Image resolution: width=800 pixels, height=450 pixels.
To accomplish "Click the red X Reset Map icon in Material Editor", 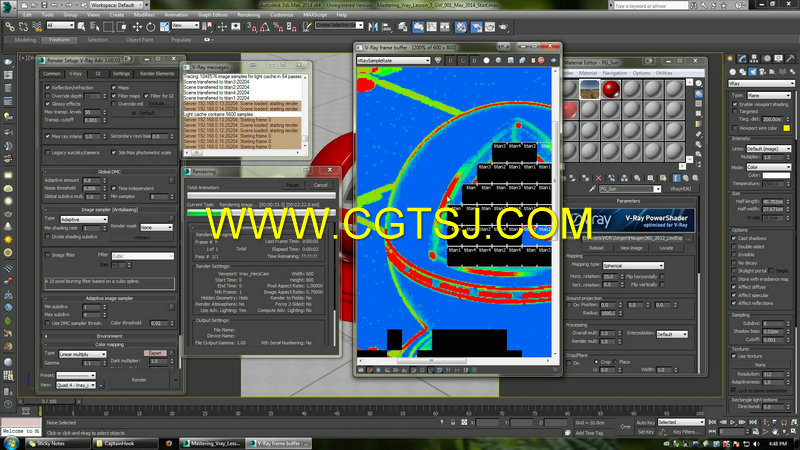I will (598, 178).
